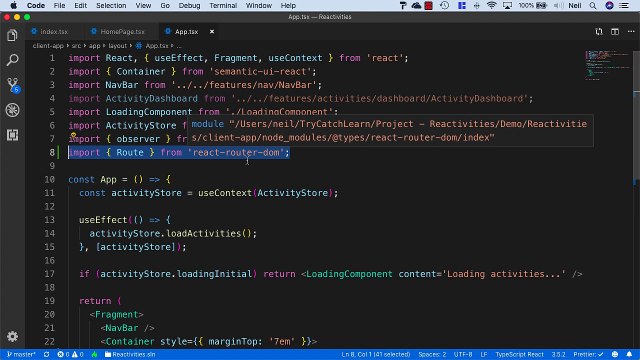Change file encoding UTF-8
The width and height of the screenshot is (640, 360).
pos(463,354)
